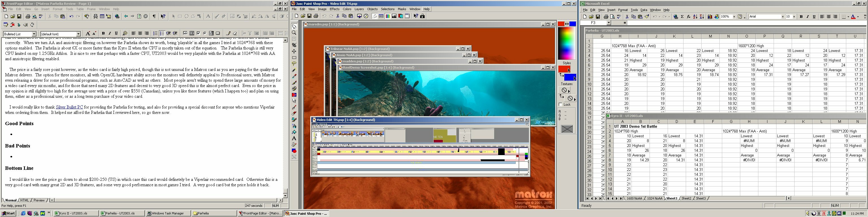Image resolution: width=868 pixels, height=217 pixels.
Task: Expand the Arial font dropdown in Excel
Action: coord(782,16)
